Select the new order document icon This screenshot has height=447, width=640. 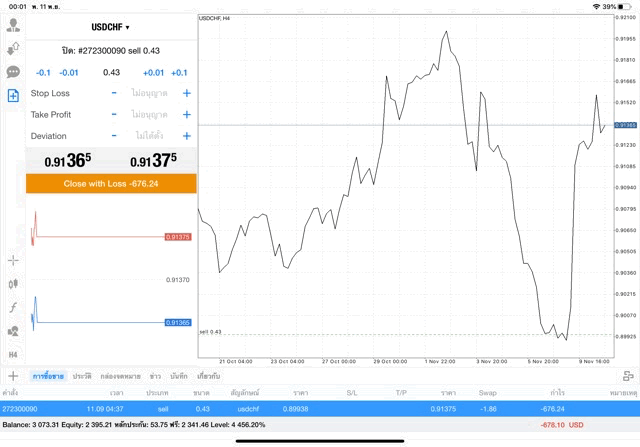click(x=13, y=96)
